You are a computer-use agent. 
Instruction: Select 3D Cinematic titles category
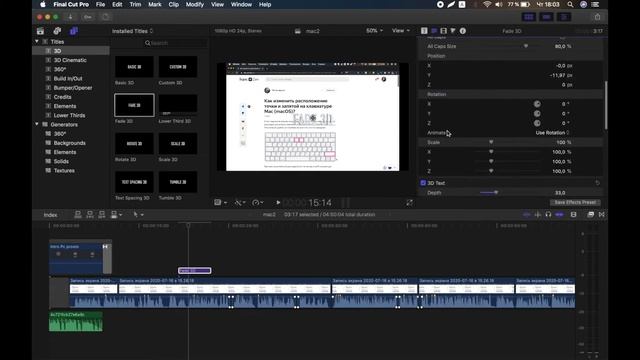point(70,60)
